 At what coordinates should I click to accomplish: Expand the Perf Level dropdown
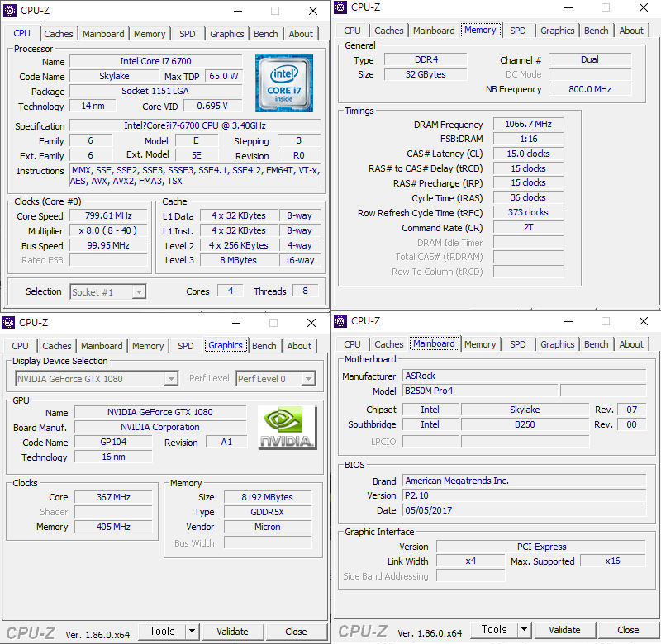[307, 379]
